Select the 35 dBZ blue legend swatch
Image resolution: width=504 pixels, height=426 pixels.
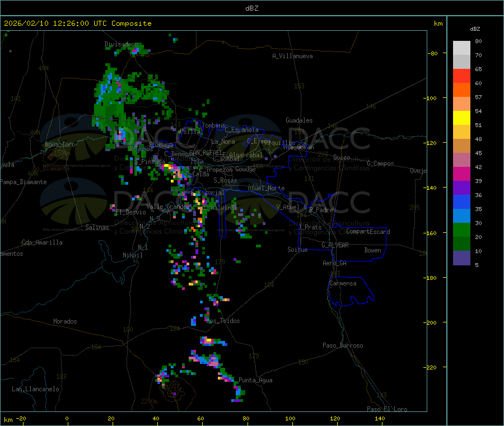tap(461, 202)
